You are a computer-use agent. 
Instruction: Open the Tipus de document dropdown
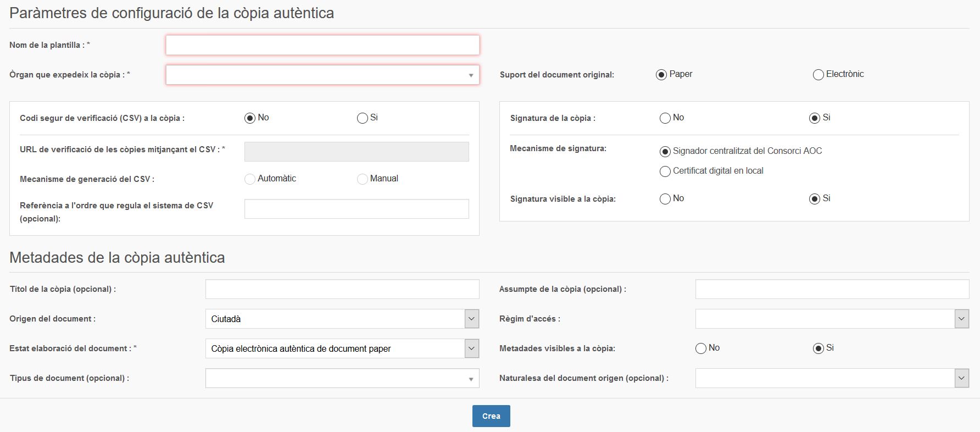[x=342, y=378]
